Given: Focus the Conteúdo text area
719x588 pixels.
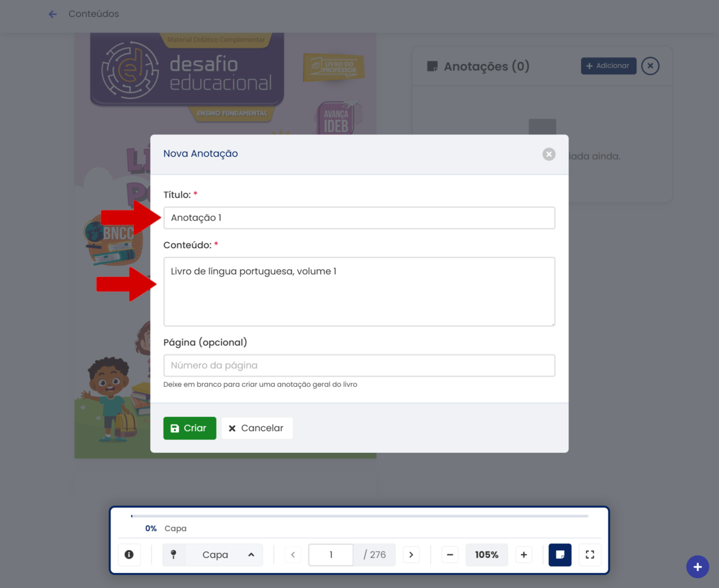Looking at the screenshot, I should click(359, 291).
